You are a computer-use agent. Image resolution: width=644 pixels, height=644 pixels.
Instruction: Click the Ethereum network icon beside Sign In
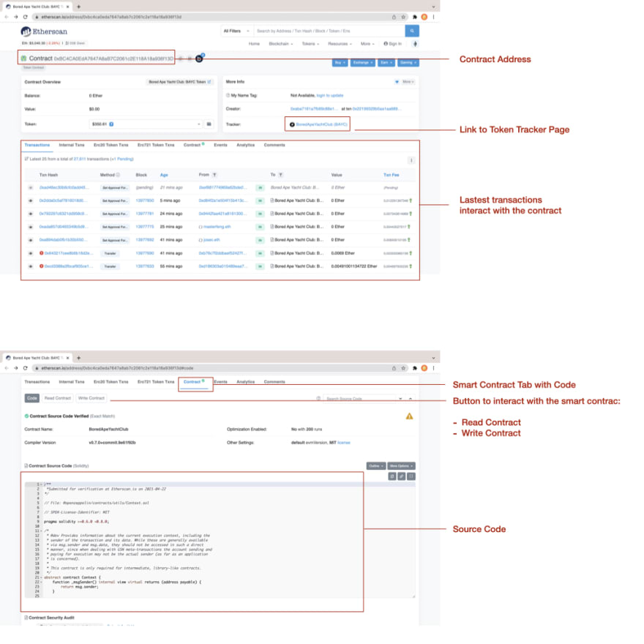[x=415, y=44]
